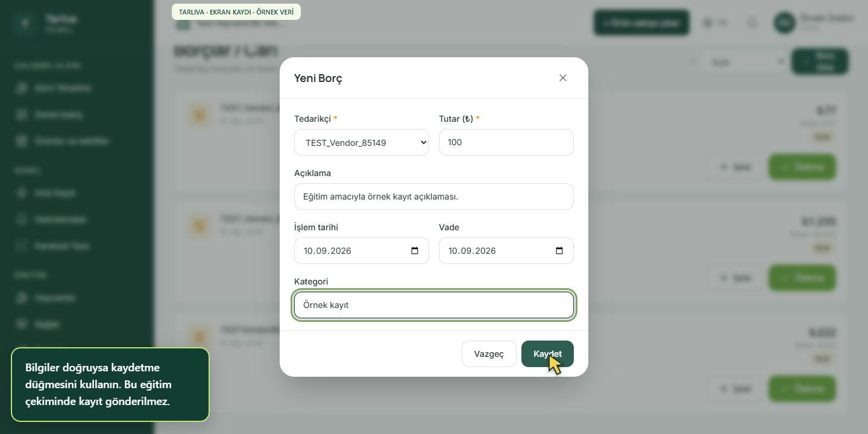The height and width of the screenshot is (434, 868).
Task: Click into the Açıklama description field
Action: [x=434, y=197]
